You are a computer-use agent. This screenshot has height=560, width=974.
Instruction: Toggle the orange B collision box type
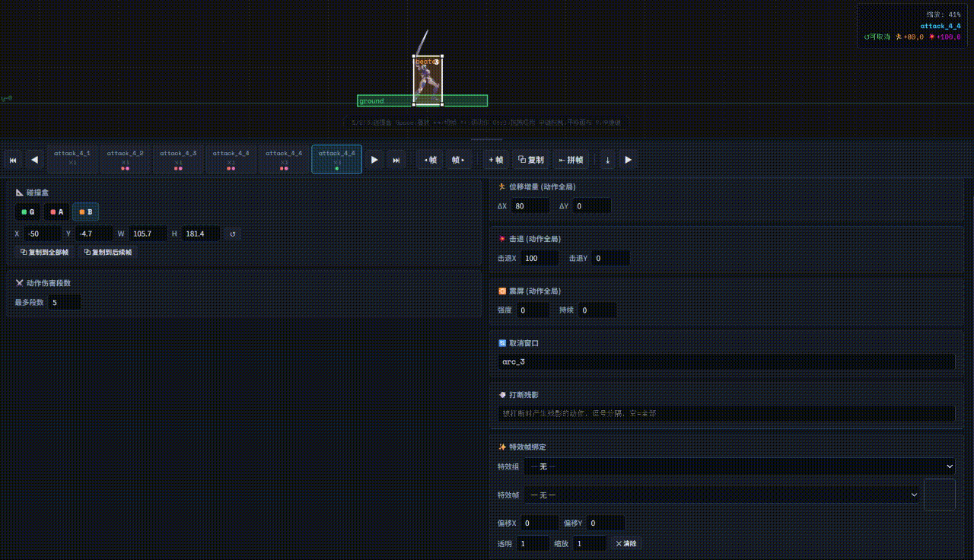85,212
